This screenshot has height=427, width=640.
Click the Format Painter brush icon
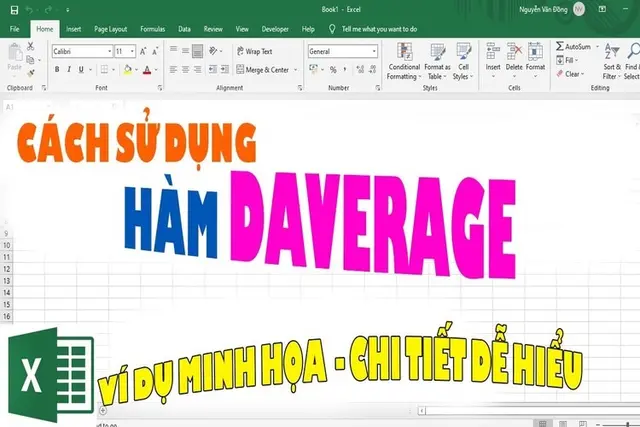(x=31, y=73)
